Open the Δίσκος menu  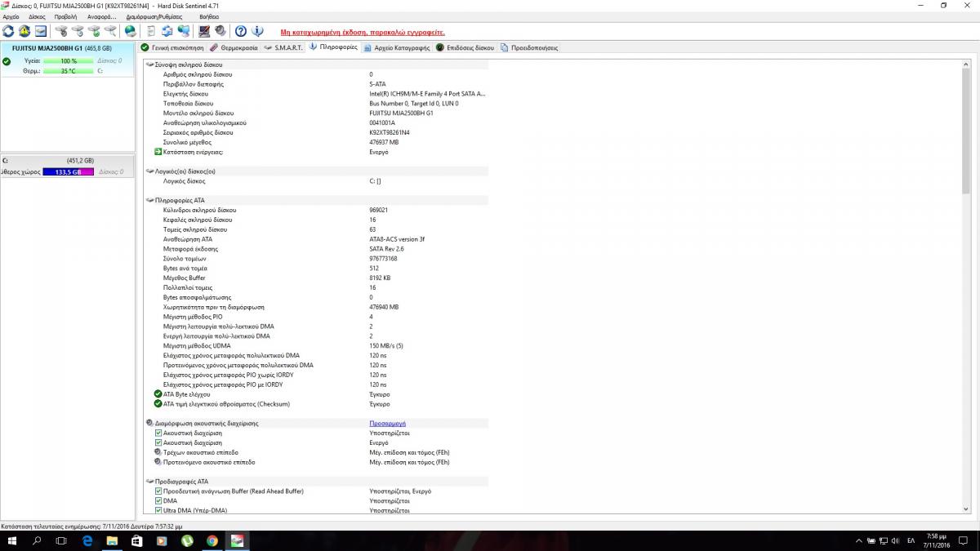point(37,16)
